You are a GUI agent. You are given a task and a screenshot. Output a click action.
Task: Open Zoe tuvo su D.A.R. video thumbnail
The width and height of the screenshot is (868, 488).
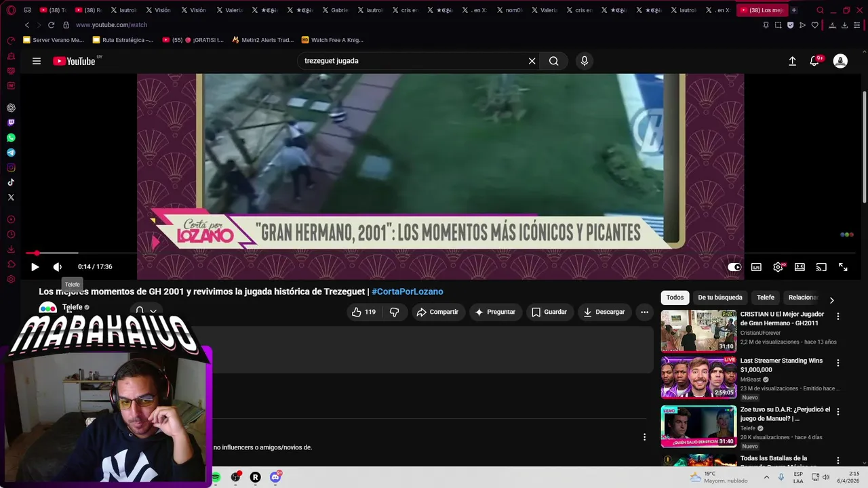(698, 426)
